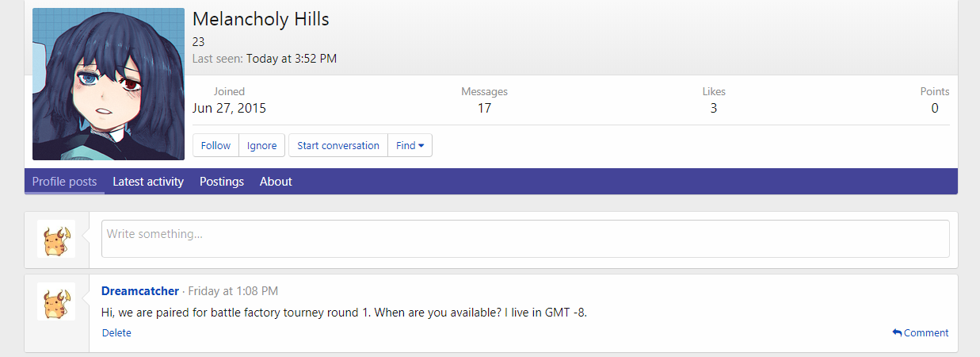Delete Dreamcatcher's profile post
The image size is (980, 357).
116,333
